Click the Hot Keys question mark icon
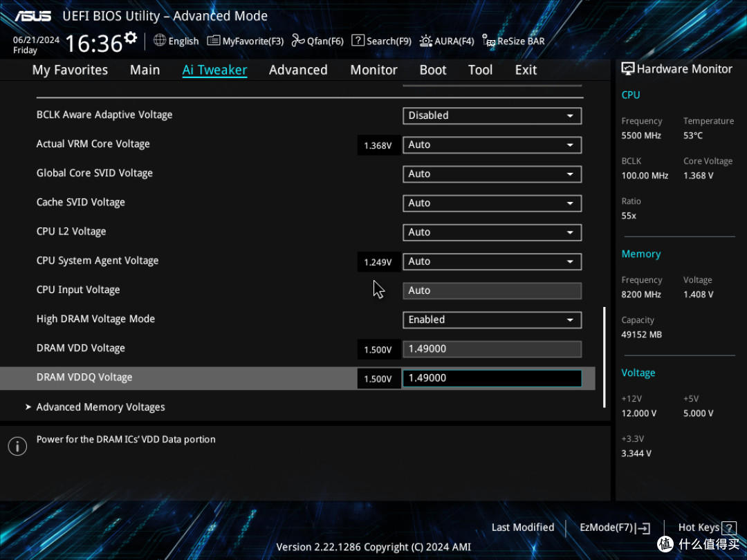Viewport: 747px width, 560px height. click(x=729, y=528)
